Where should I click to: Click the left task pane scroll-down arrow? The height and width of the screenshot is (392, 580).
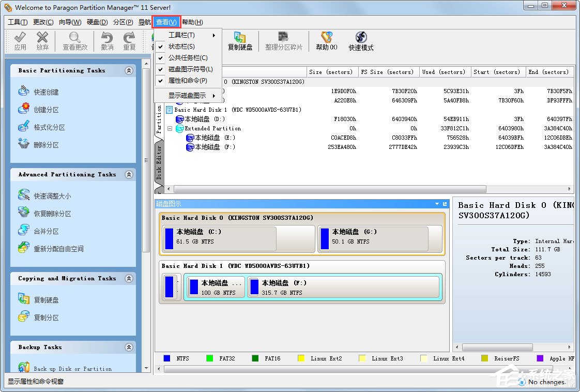146,368
